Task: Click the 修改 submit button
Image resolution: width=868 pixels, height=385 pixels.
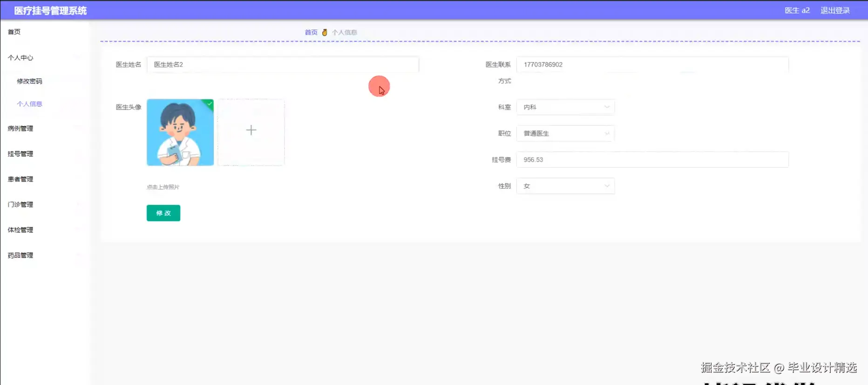Action: pos(163,213)
